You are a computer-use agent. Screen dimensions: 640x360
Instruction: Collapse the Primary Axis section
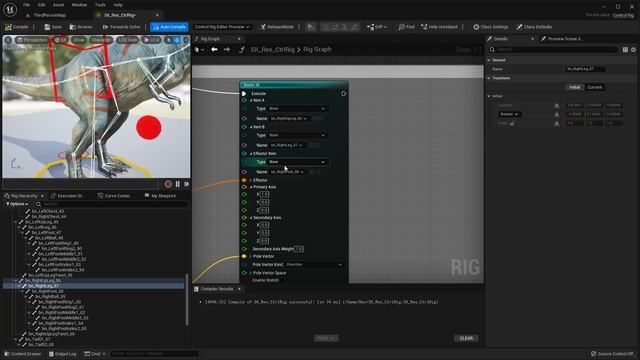(251, 187)
